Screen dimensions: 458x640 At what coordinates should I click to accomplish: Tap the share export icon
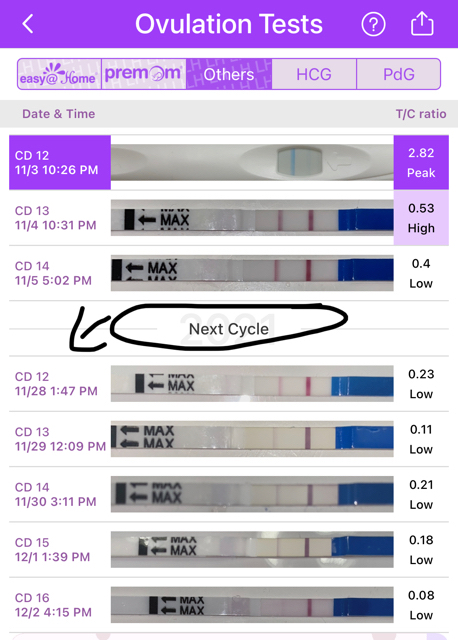click(422, 24)
